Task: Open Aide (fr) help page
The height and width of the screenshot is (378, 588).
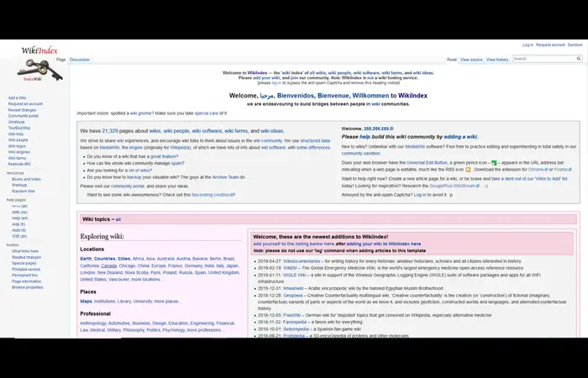Action: point(18,224)
